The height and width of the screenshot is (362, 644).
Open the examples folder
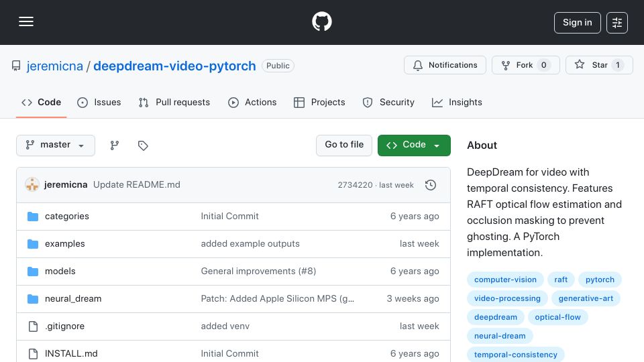pyautogui.click(x=65, y=244)
